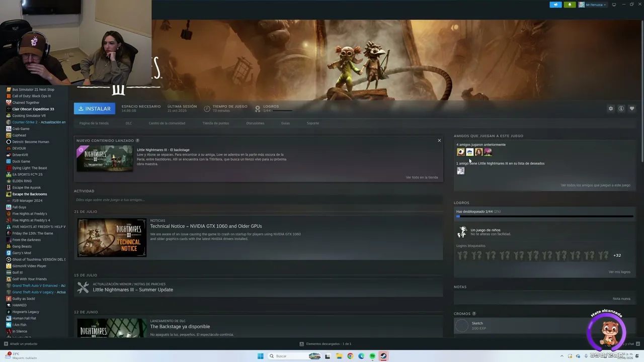Open File Explorer from the taskbar
The width and height of the screenshot is (644, 362).
(x=339, y=356)
